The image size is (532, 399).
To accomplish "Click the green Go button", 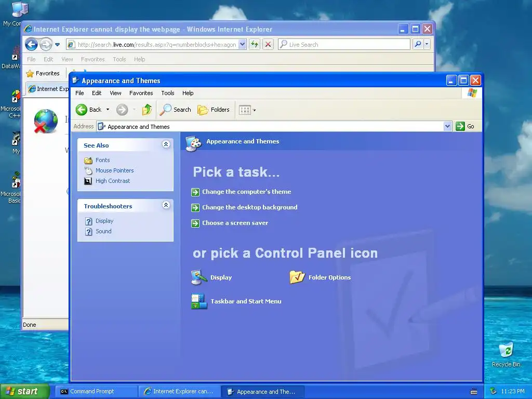I will tap(465, 126).
